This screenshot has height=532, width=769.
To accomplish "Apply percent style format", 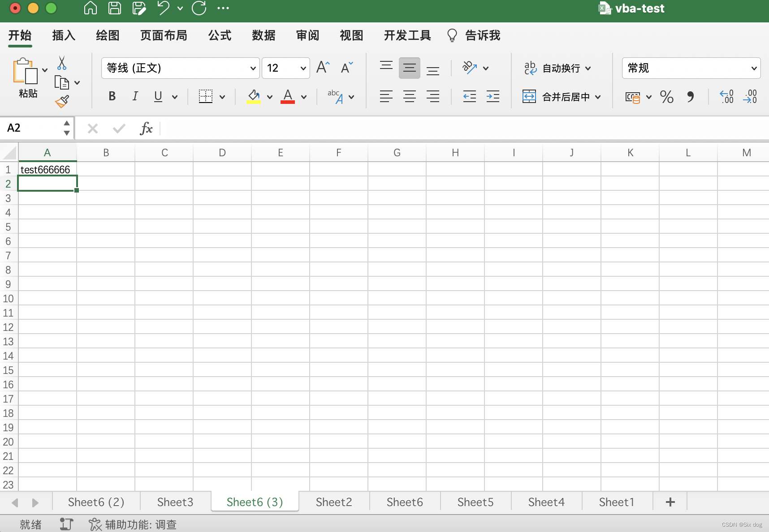I will [667, 96].
